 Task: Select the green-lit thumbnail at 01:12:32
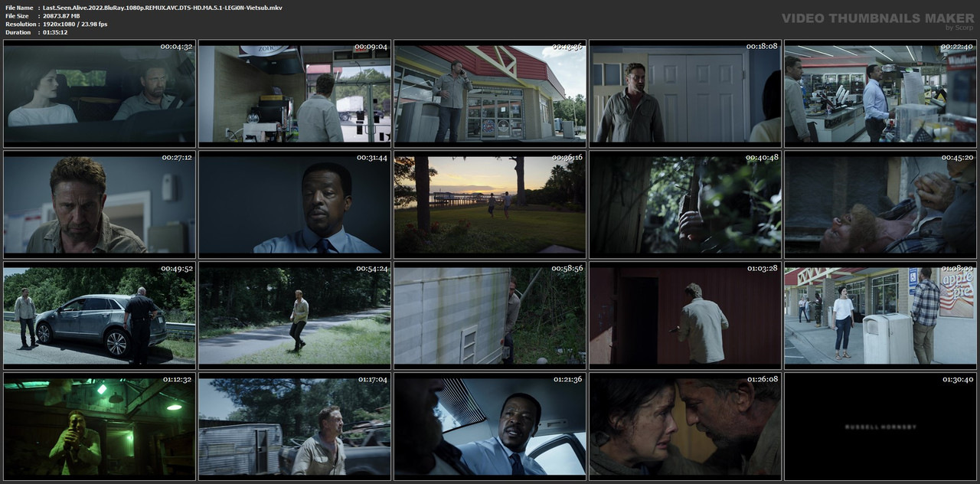tap(100, 427)
